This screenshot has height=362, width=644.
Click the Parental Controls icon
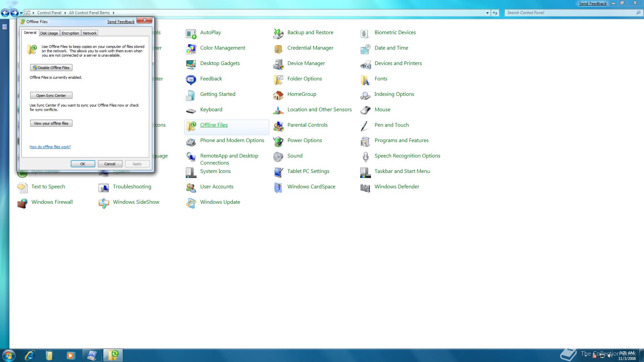pyautogui.click(x=278, y=126)
